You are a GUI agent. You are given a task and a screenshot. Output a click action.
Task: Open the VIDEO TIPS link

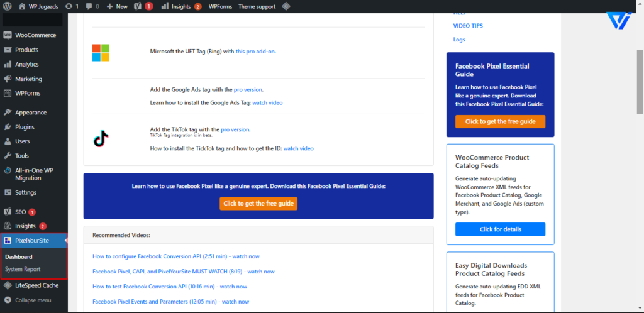[x=468, y=25]
